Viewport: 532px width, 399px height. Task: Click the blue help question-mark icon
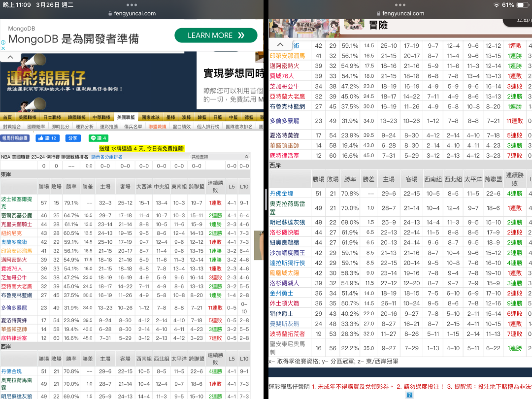coord(409,395)
